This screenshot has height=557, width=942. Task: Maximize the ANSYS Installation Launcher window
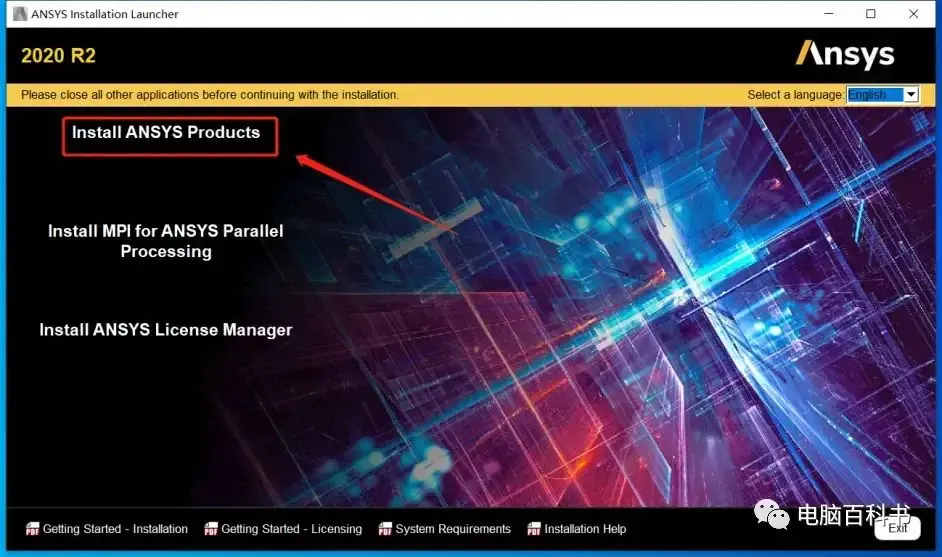pyautogui.click(x=871, y=13)
